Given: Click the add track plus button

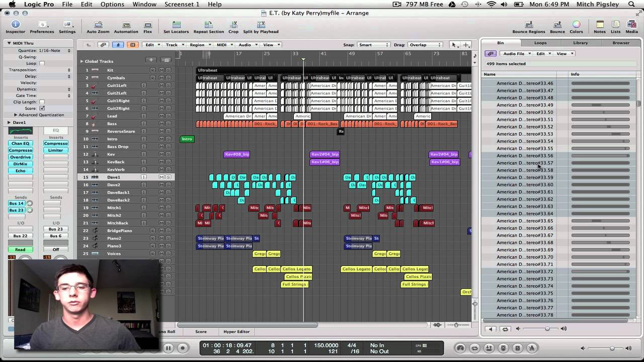Looking at the screenshot, I should 151,60.
